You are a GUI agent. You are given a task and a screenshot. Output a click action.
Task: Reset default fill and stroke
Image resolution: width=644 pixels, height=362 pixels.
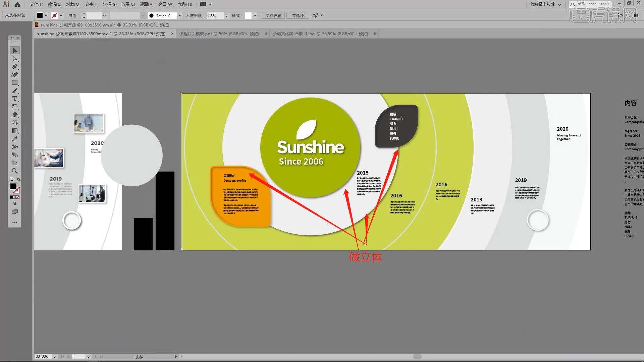coord(12,180)
